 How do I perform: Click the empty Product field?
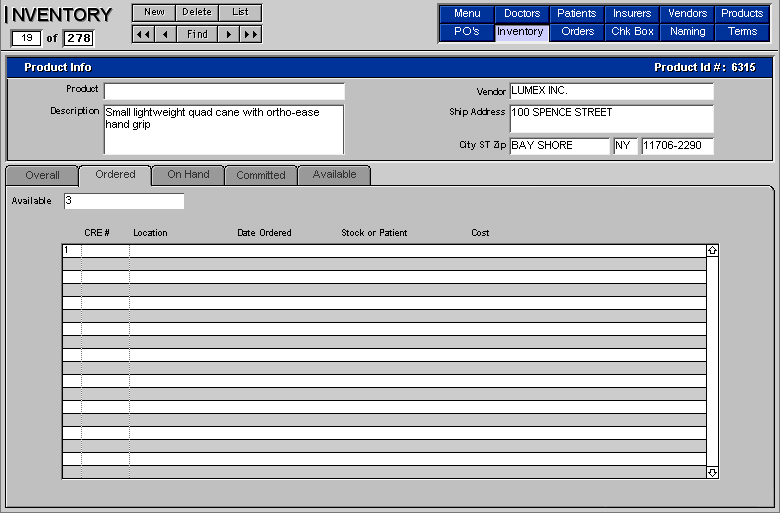[224, 91]
